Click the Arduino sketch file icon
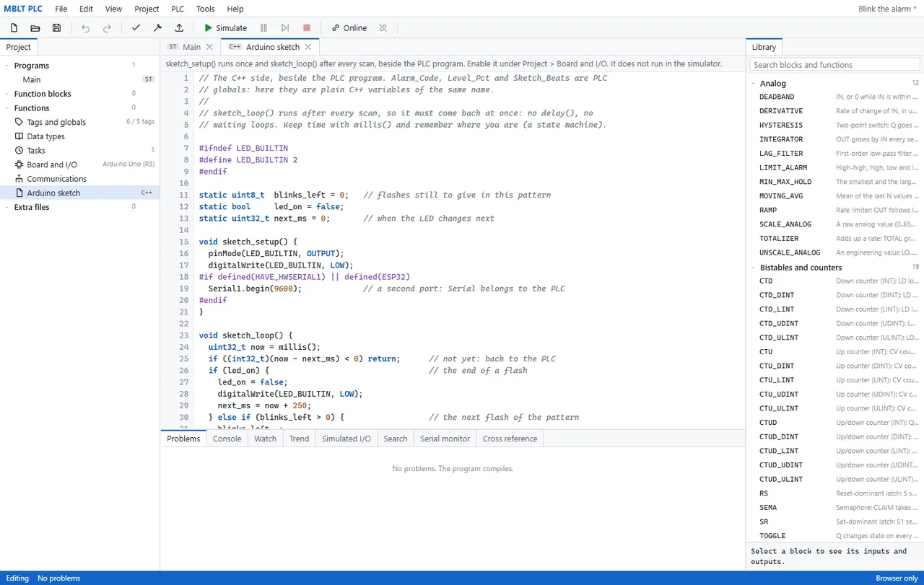924x585 pixels. (19, 193)
